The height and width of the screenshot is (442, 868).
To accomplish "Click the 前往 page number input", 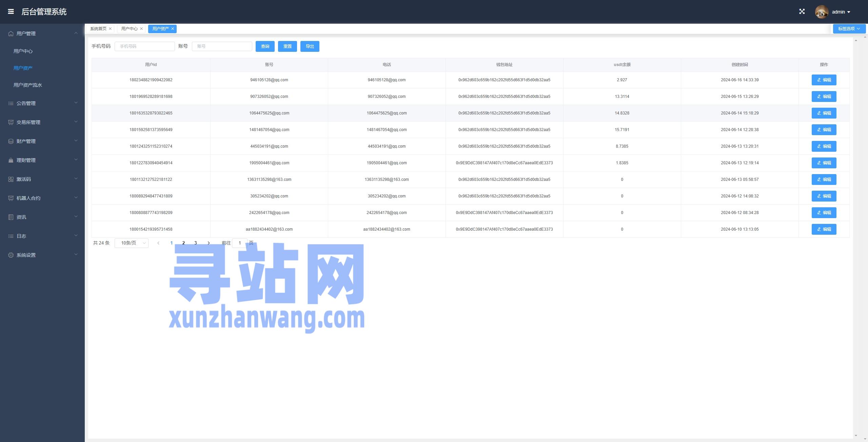I will pos(240,243).
